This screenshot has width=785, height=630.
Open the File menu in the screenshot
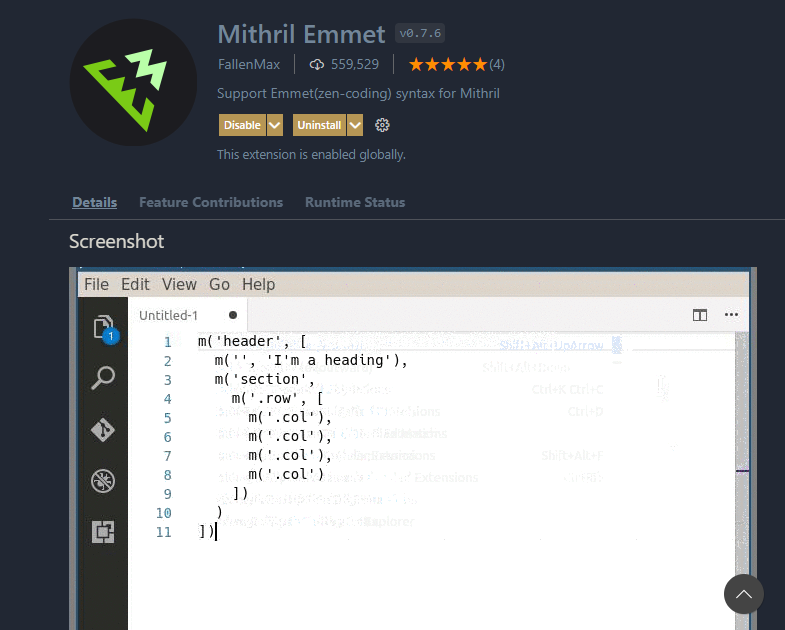96,284
